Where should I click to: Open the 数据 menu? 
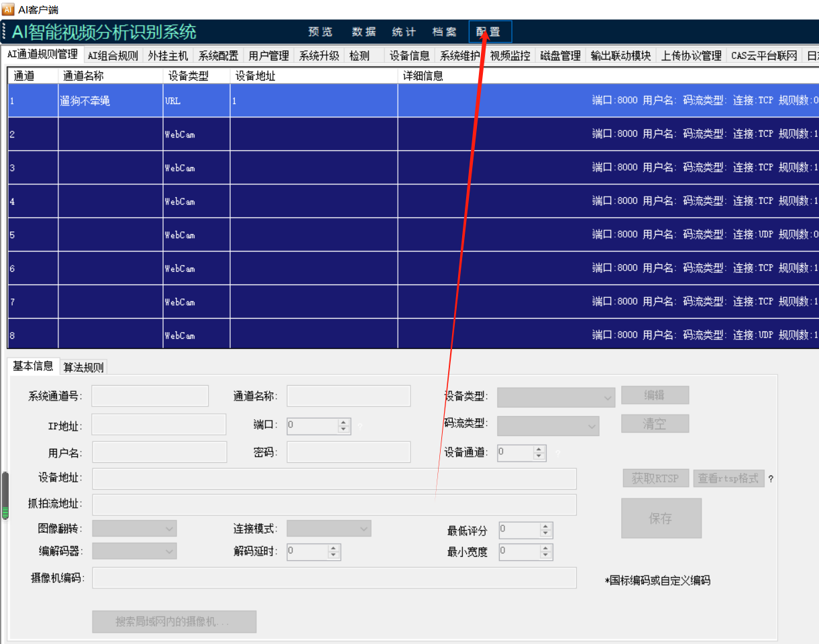[364, 32]
